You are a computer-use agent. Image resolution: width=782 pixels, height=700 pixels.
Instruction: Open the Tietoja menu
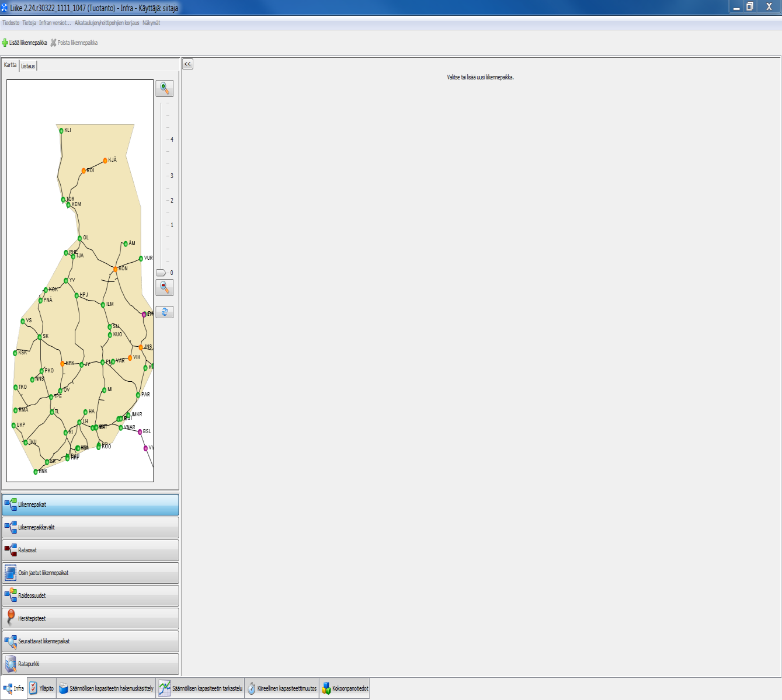click(29, 23)
